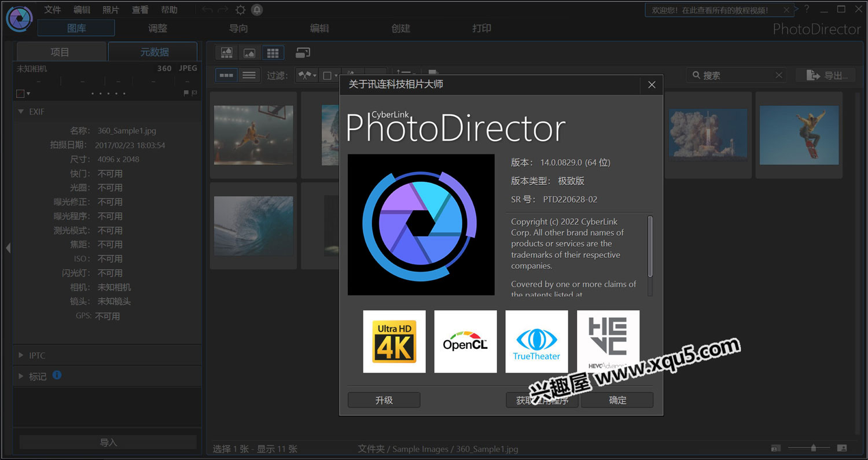Switch to the 图库 library module
The width and height of the screenshot is (868, 460).
coord(76,28)
